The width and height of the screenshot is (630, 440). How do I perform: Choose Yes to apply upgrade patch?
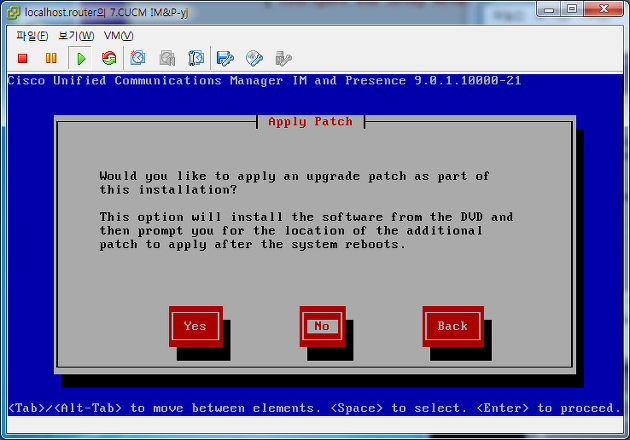(196, 326)
